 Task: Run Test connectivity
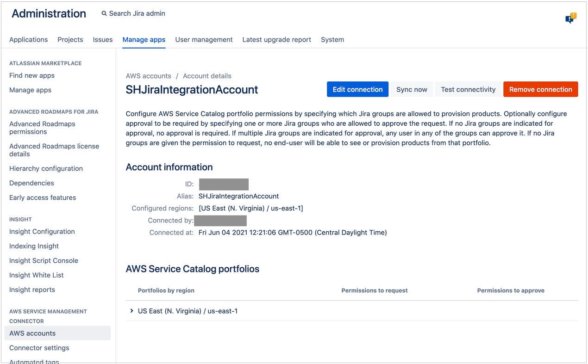click(x=468, y=89)
